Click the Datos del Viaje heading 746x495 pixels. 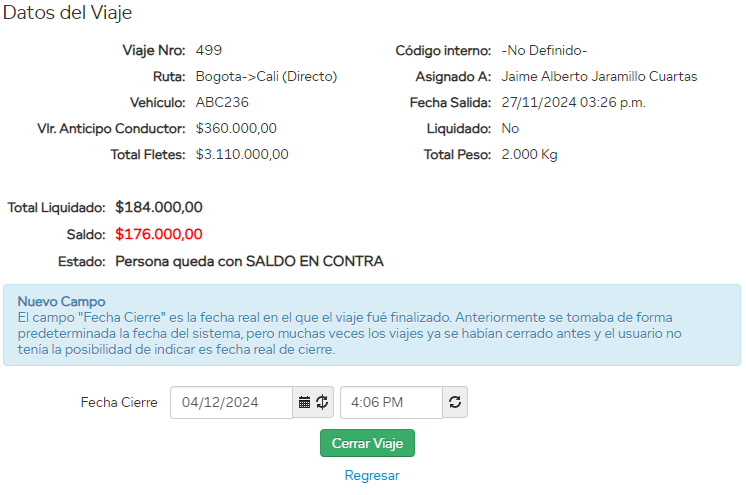(x=67, y=14)
